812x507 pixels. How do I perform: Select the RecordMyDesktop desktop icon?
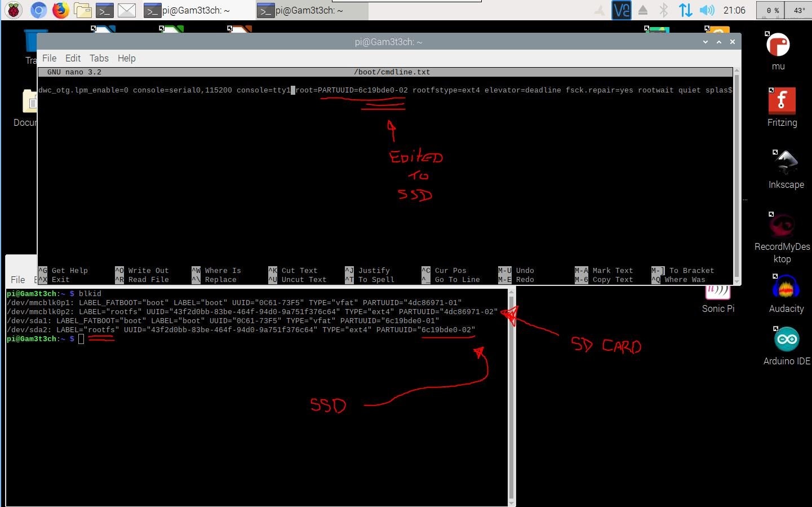pos(782,238)
